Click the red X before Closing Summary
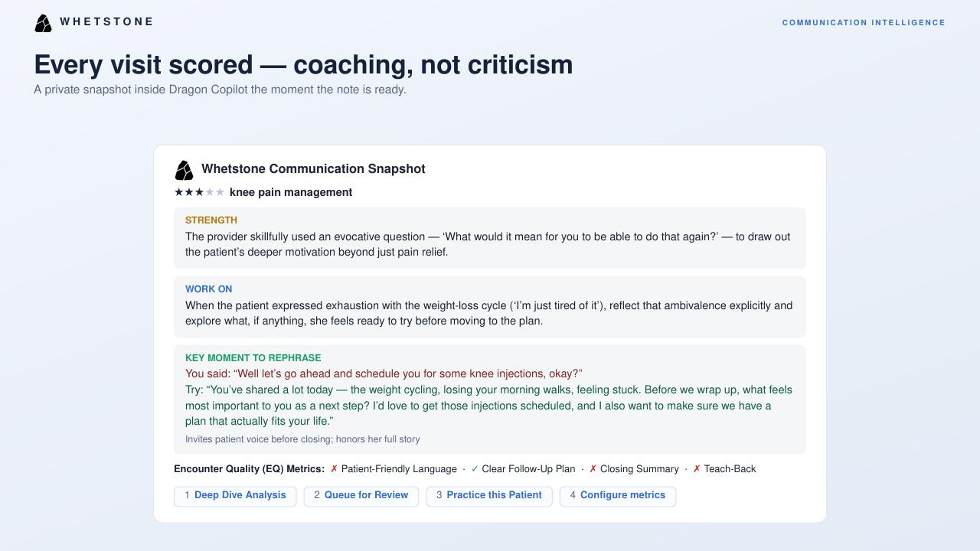This screenshot has height=551, width=980. point(593,468)
